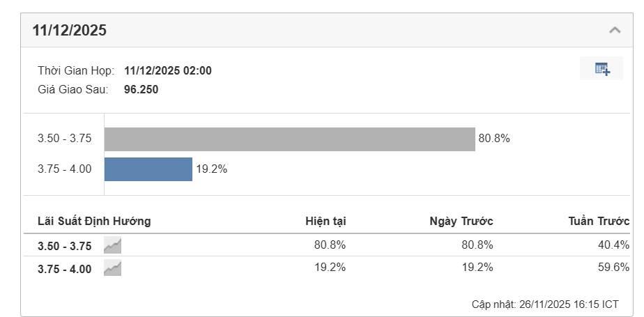Screen dimensions: 644x317
Task: Open chart icon for 3.50 - 3.75 row
Action: click(x=112, y=245)
